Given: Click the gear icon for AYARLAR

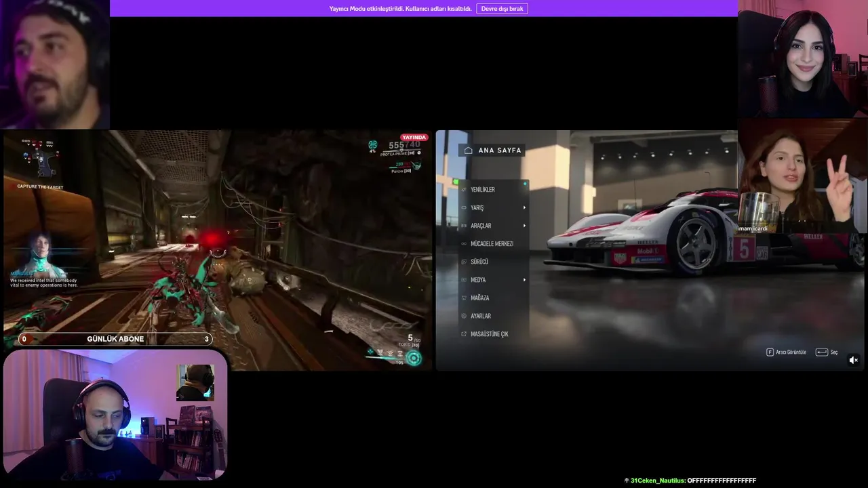Looking at the screenshot, I should [x=464, y=316].
